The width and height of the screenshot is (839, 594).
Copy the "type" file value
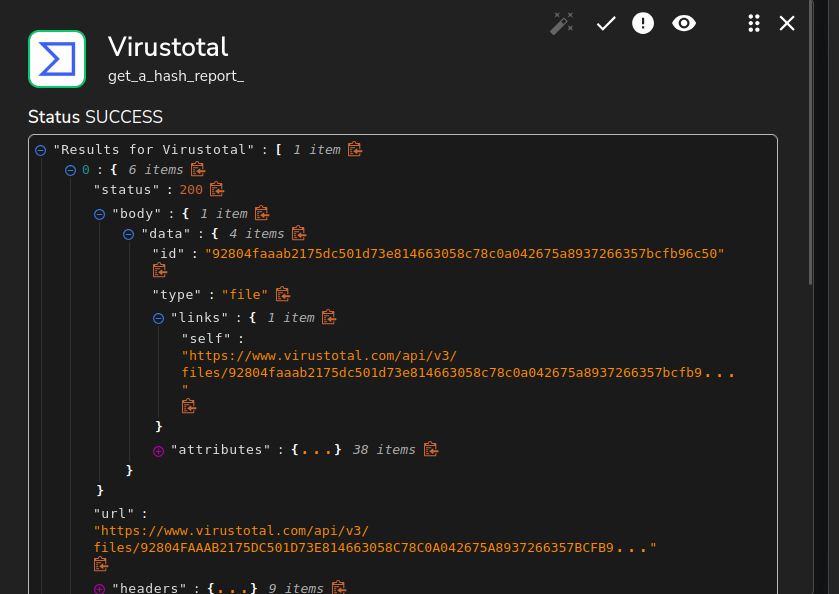coord(283,294)
